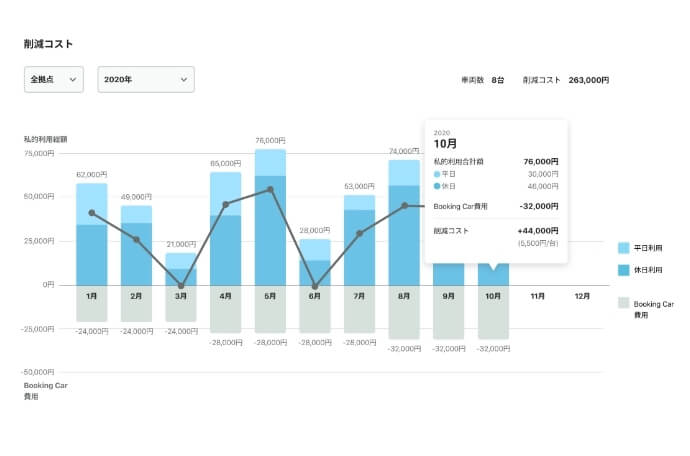
Task: Expand the 2020年 year selector
Action: pos(146,80)
